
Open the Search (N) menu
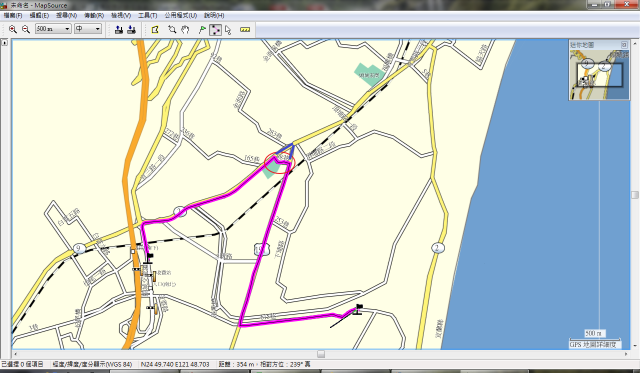[x=67, y=16]
